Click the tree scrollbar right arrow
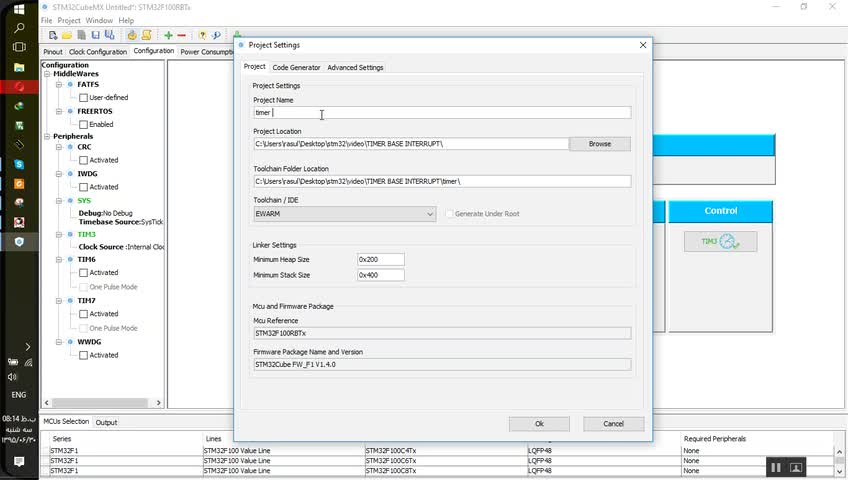The width and height of the screenshot is (848, 480). pyautogui.click(x=158, y=403)
